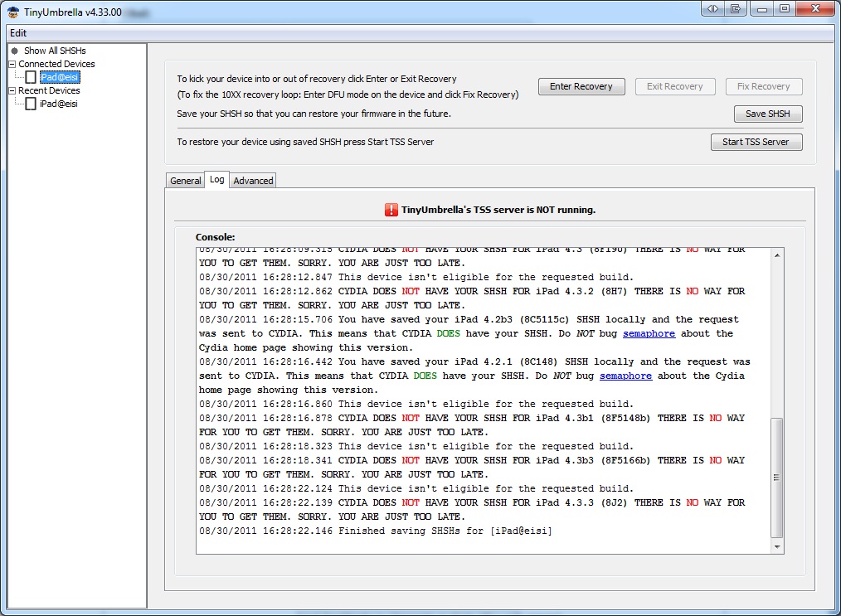Select iPad@eisi under Connected Devices
The width and height of the screenshot is (841, 616).
60,77
